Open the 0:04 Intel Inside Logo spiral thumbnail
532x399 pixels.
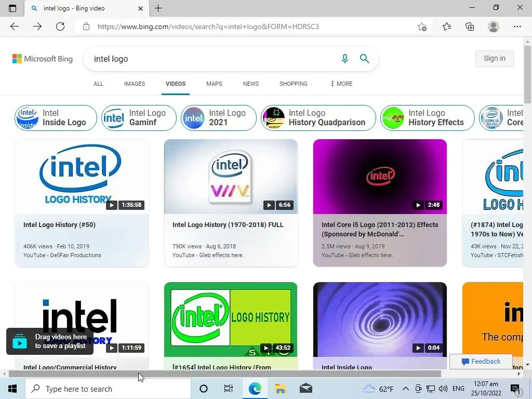click(380, 319)
